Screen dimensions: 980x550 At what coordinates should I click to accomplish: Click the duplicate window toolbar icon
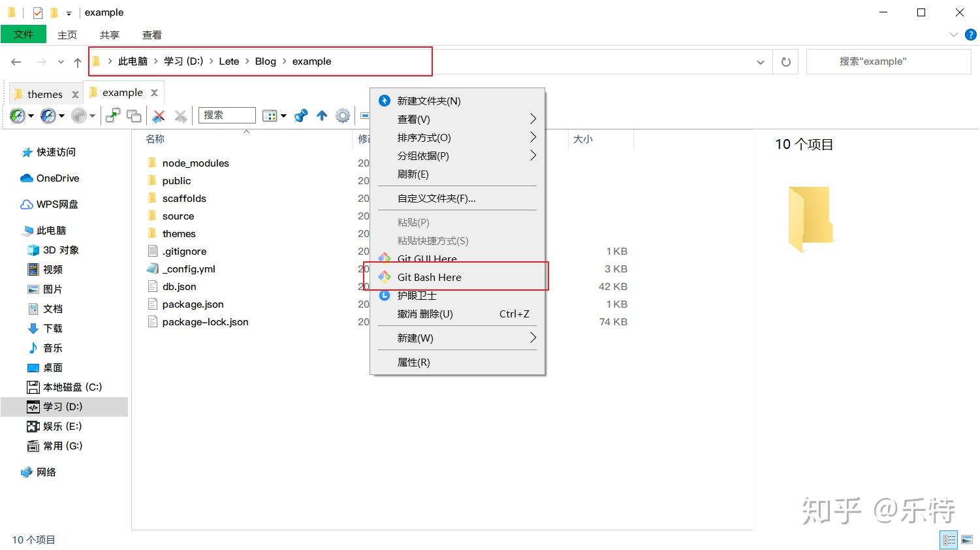tap(134, 116)
